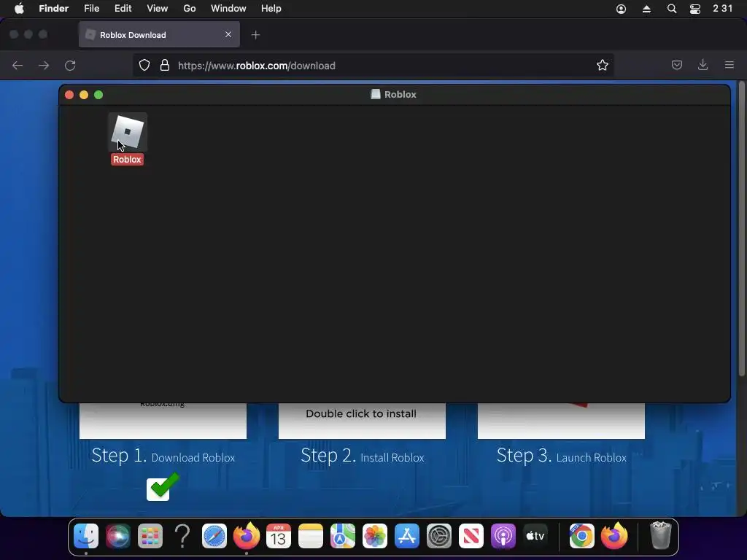Screen dimensions: 747x560
Task: Open System Preferences from the Dock
Action: (x=438, y=536)
